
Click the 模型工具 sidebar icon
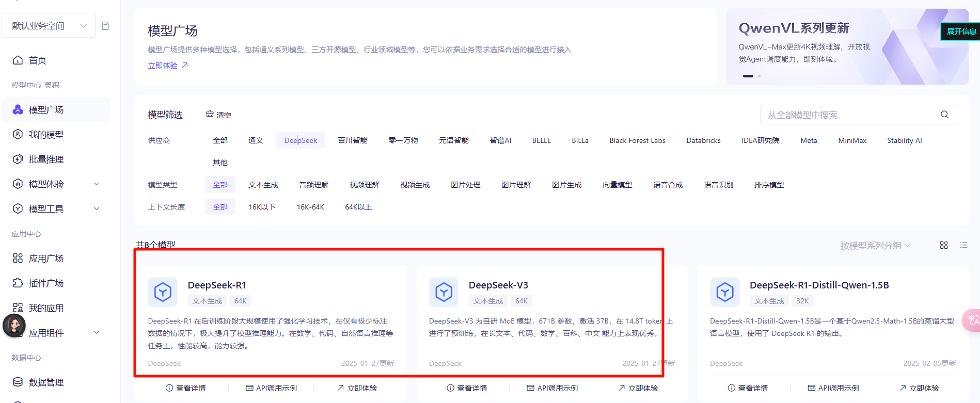[x=18, y=208]
